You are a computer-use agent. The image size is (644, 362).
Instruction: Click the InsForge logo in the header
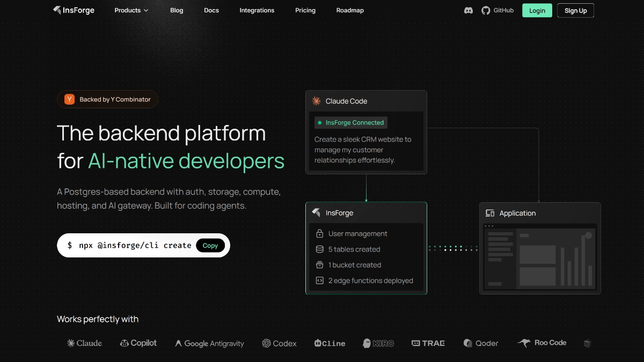[74, 10]
